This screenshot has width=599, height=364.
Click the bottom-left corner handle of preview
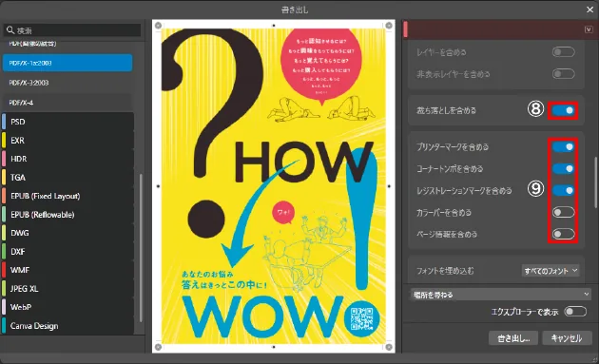click(x=158, y=347)
